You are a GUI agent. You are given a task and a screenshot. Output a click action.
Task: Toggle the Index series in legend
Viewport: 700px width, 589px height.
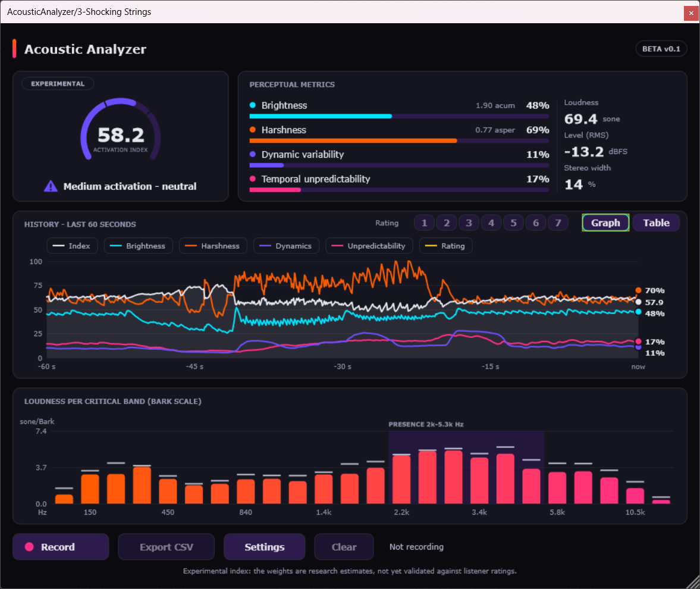[72, 246]
